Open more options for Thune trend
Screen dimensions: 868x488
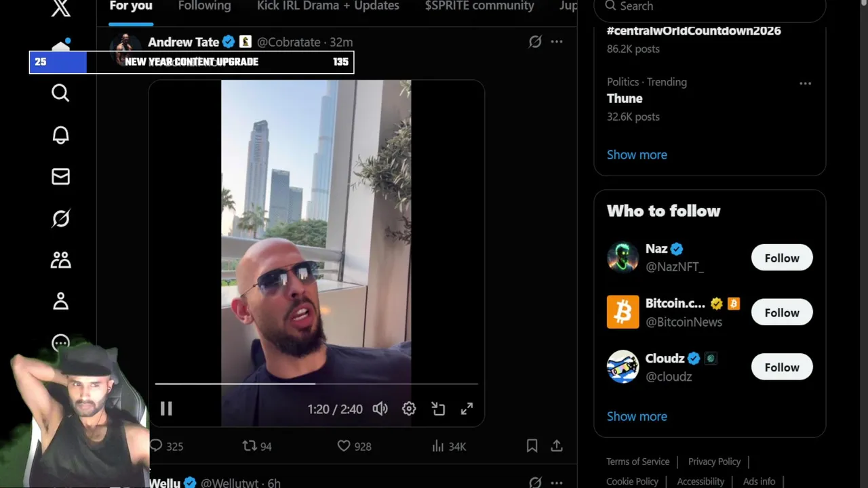tap(806, 83)
